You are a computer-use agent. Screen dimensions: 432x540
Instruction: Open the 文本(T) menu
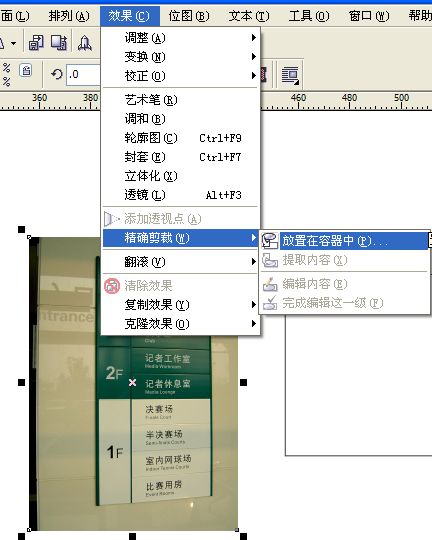tap(249, 16)
